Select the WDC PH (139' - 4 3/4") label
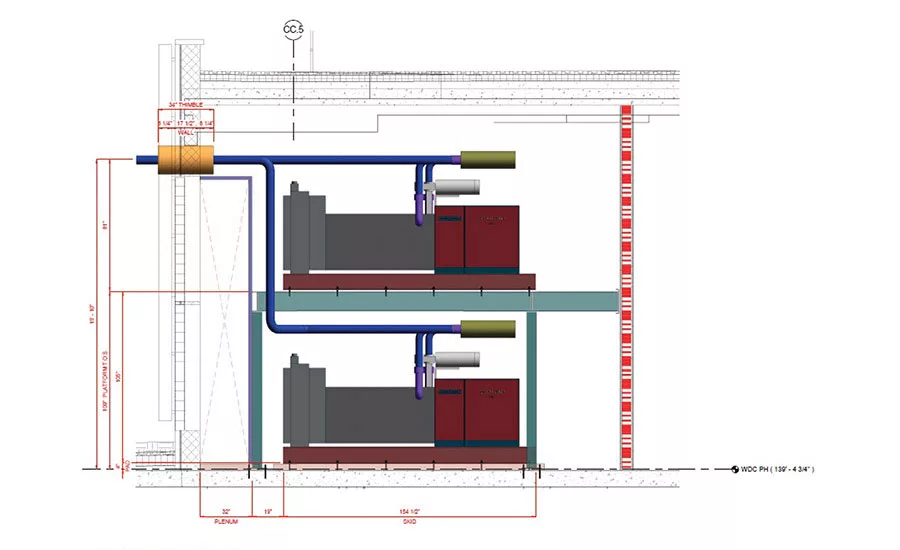This screenshot has height=550, width=900. [777, 470]
